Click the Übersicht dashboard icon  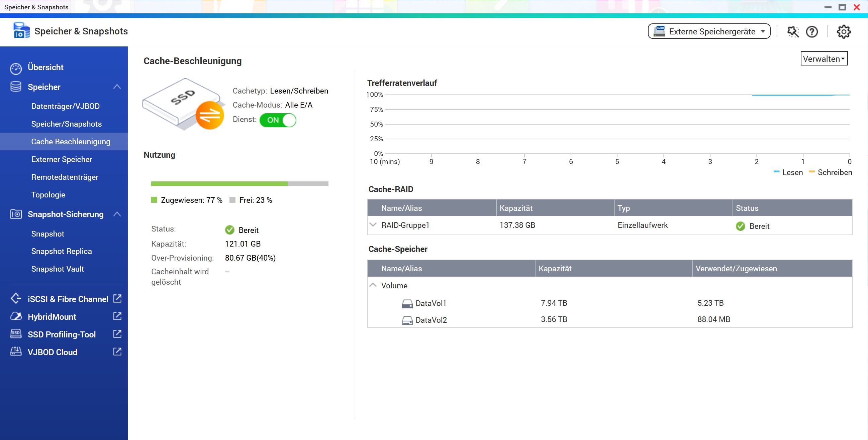click(15, 68)
